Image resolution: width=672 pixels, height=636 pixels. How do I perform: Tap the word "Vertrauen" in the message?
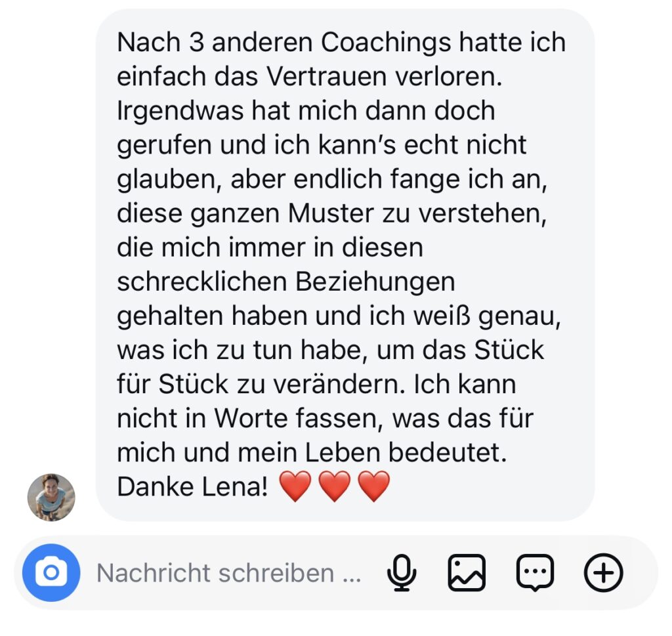pyautogui.click(x=327, y=77)
